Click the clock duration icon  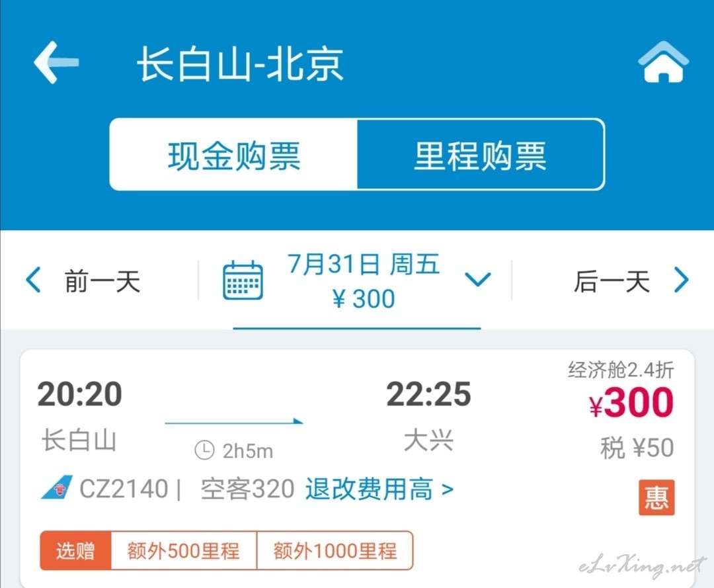pos(204,450)
